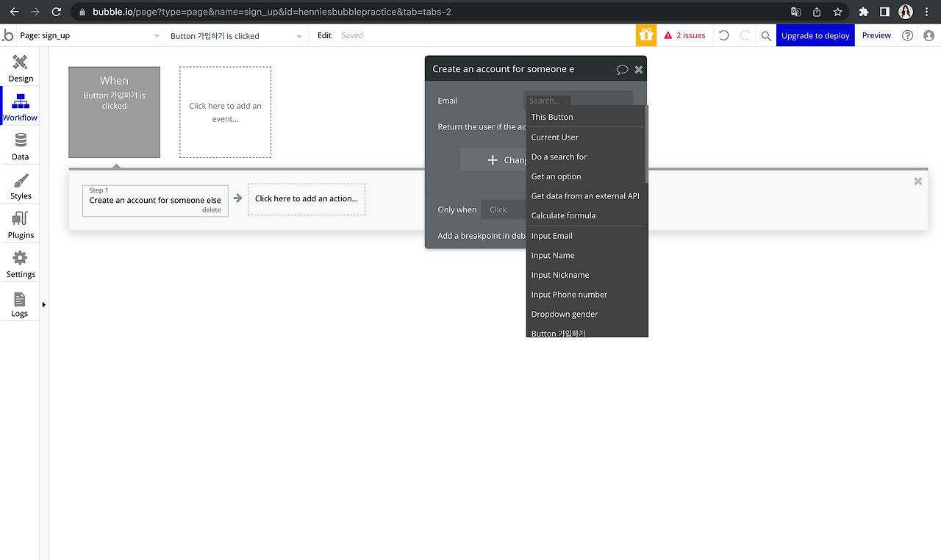Open the browser extensions puzzle icon
The height and width of the screenshot is (560, 941).
(x=864, y=12)
